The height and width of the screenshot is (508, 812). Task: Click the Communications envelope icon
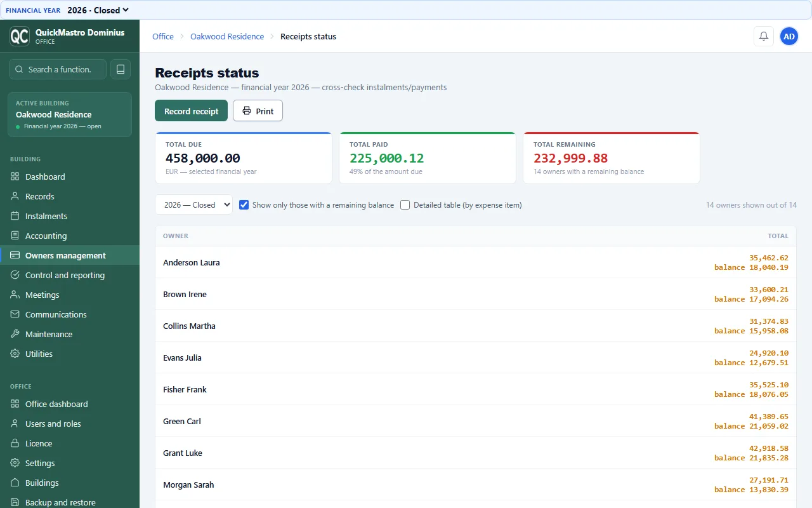[x=15, y=314]
